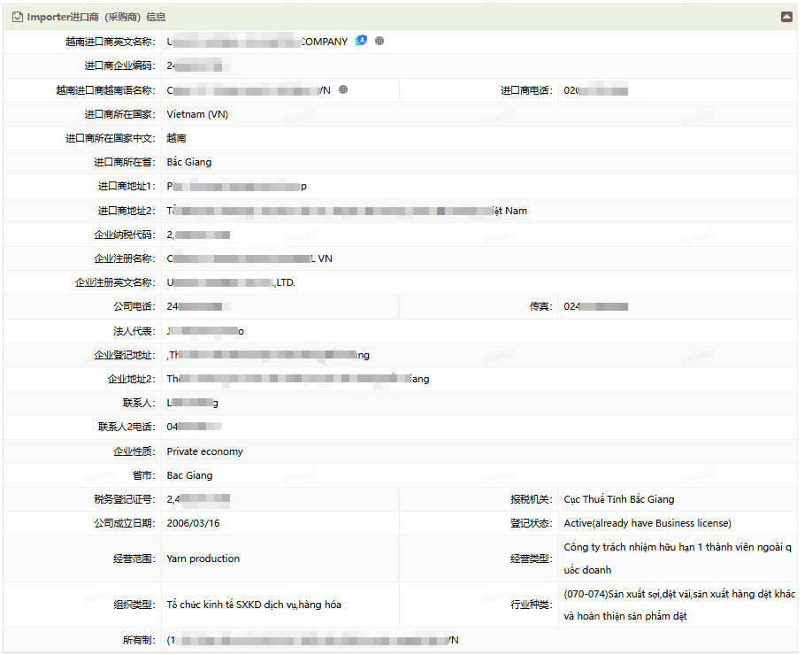Click the blue contact icon beside COMPANY

[361, 41]
